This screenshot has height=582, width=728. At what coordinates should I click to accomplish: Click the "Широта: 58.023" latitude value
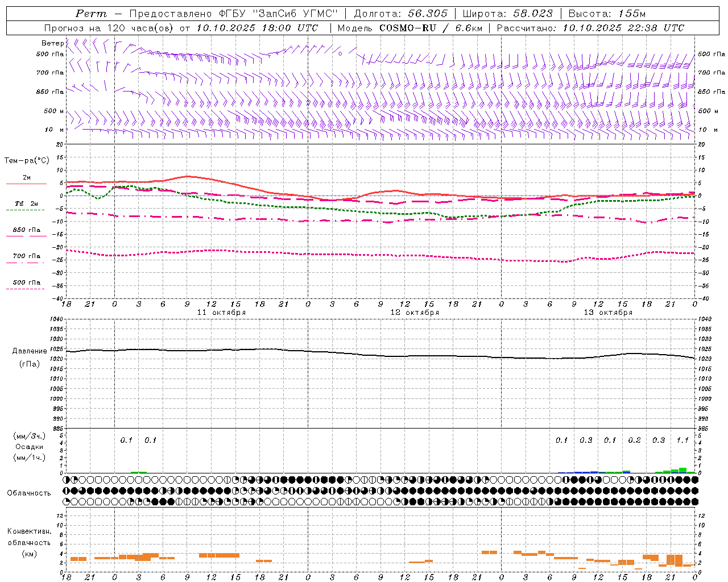click(507, 14)
